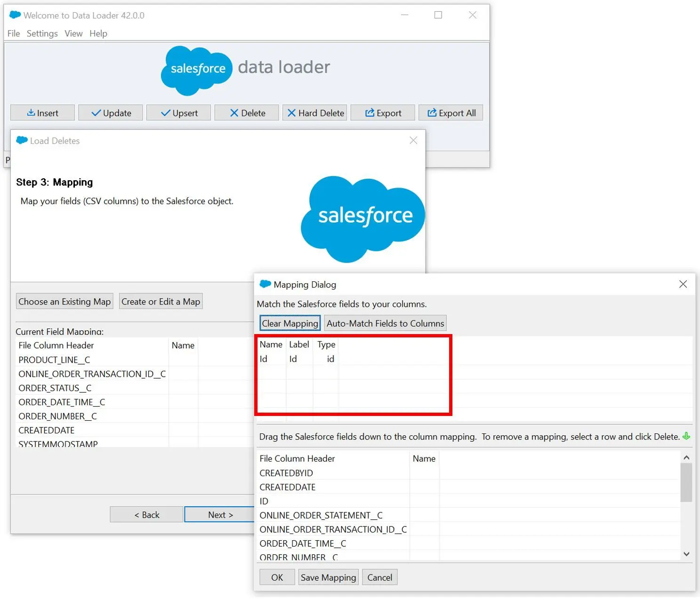This screenshot has width=700, height=599.
Task: Select ORDER_DATE_TIME__C in Current Field Mapping
Action: [135, 402]
